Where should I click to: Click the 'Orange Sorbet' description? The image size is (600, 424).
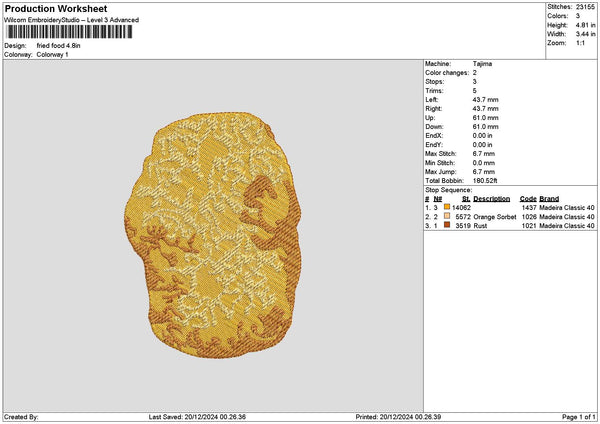[495, 217]
